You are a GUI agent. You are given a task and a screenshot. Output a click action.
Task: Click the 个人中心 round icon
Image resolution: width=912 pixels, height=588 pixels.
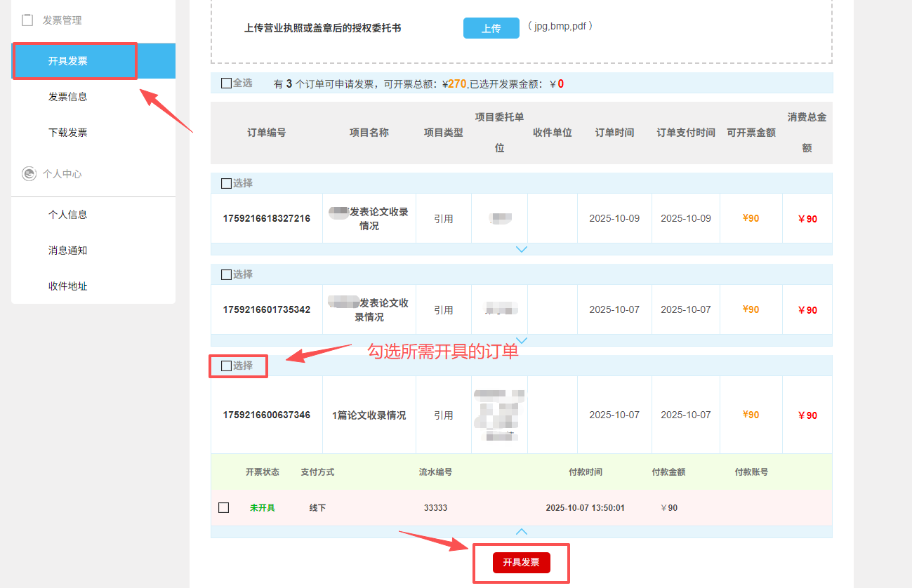29,173
